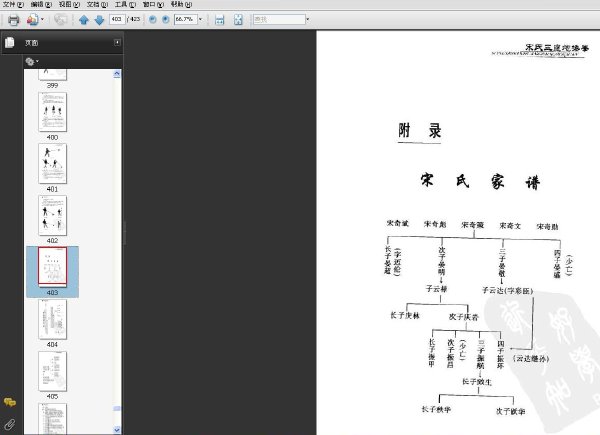Click the zoom out minus button

[x=152, y=19]
